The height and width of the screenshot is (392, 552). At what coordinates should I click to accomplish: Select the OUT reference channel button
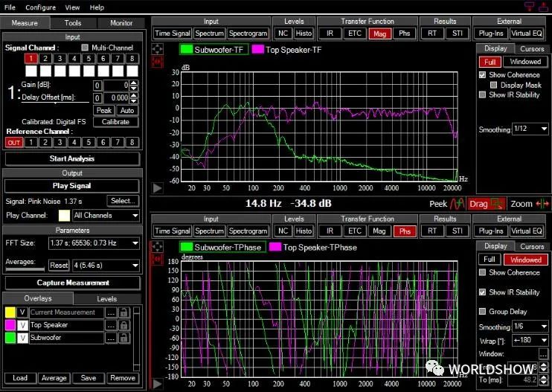point(14,143)
